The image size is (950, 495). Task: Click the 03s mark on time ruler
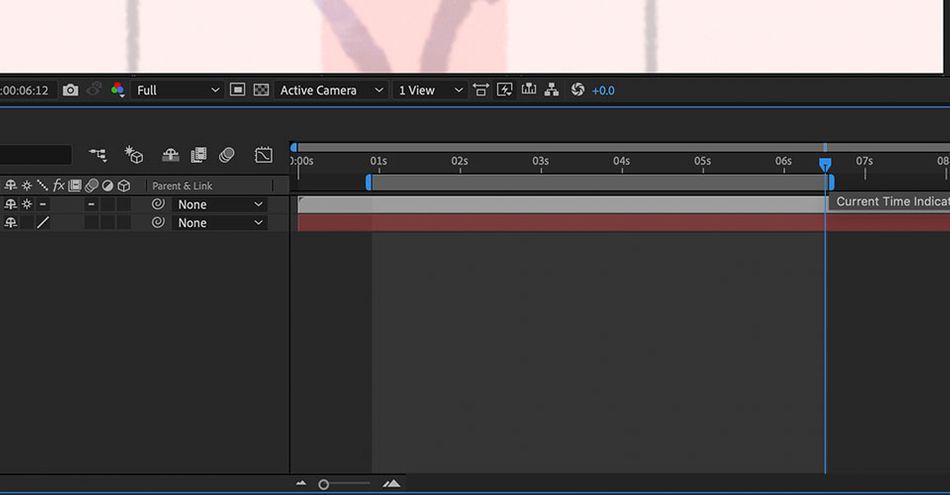[540, 161]
